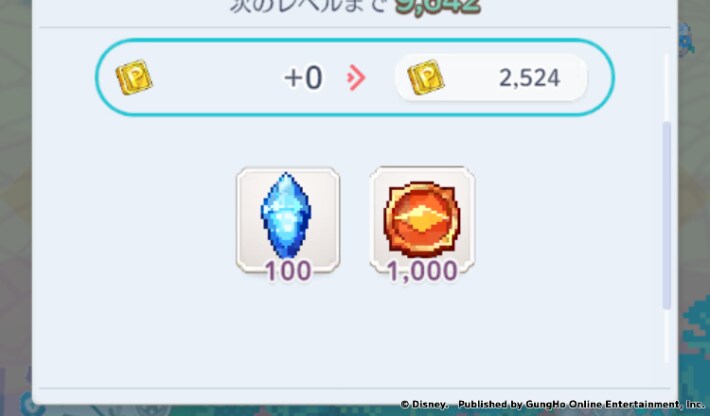The height and width of the screenshot is (416, 710).
Task: Click the Disney copyright notice text
Action: point(424,404)
